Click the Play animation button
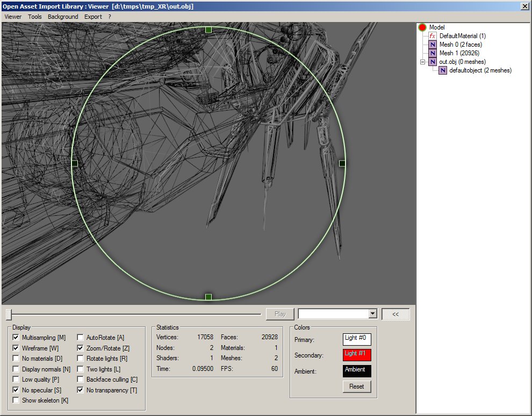This screenshot has height=416, width=532. coord(280,314)
